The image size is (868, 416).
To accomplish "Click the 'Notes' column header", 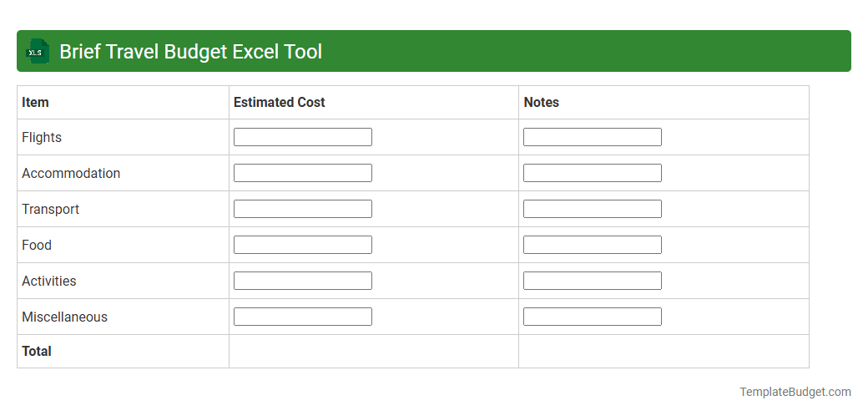I will point(542,103).
